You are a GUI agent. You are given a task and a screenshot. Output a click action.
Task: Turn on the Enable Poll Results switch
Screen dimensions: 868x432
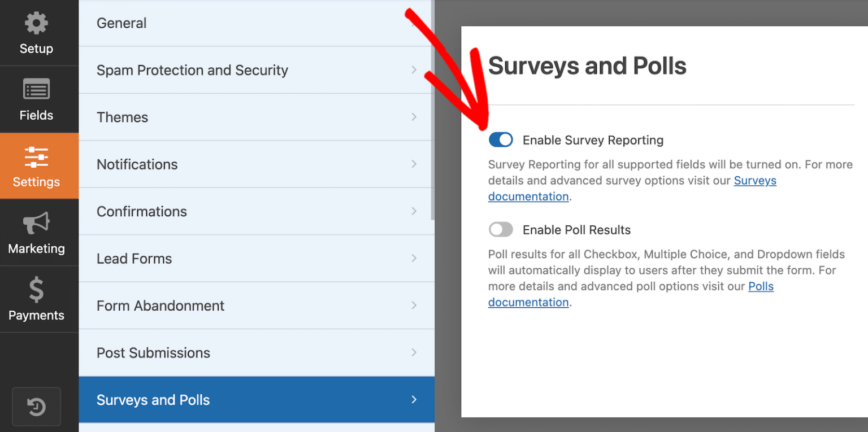click(501, 229)
